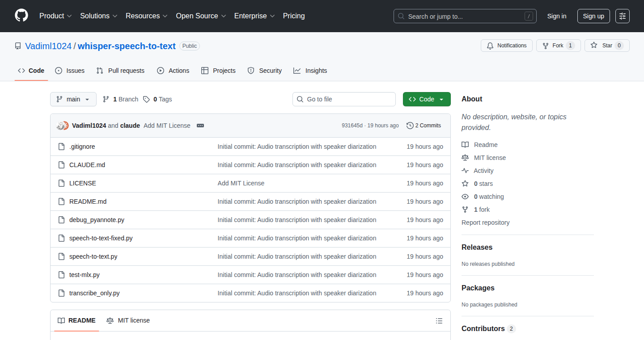This screenshot has width=644, height=340.
Task: Switch to the Actions tab
Action: point(173,71)
